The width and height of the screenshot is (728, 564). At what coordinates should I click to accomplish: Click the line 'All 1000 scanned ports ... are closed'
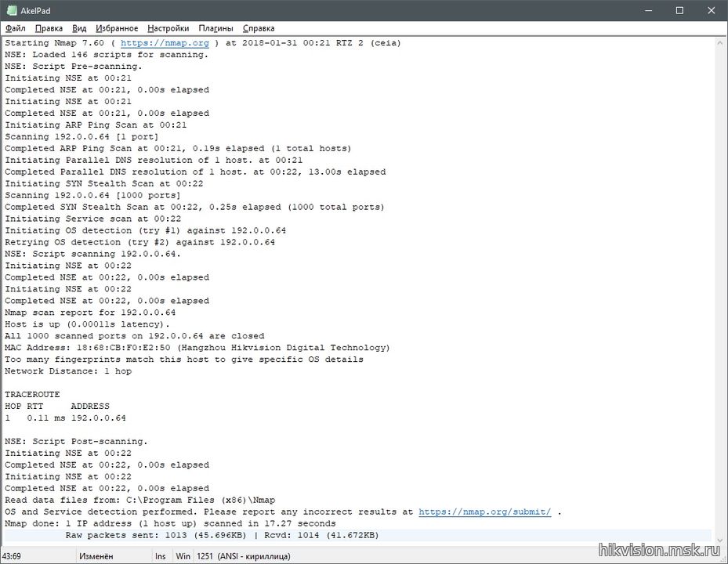tap(135, 336)
